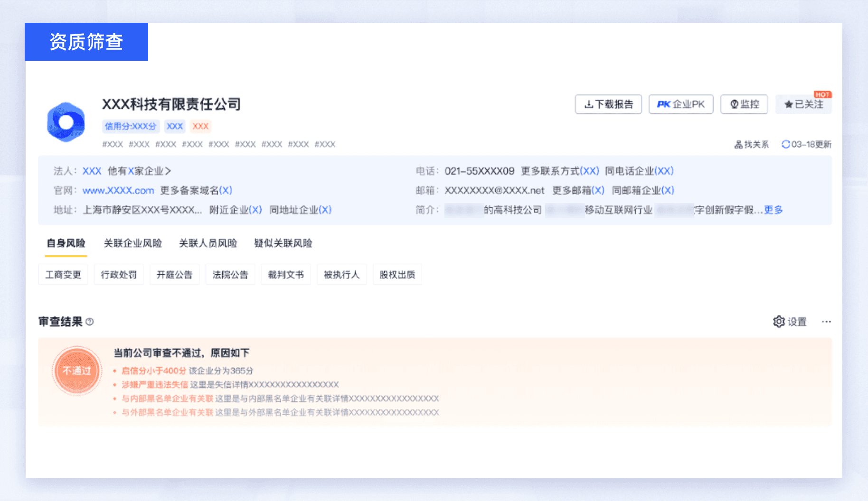Open the ellipsis menu near 设置
This screenshot has width=868, height=501.
click(x=827, y=322)
